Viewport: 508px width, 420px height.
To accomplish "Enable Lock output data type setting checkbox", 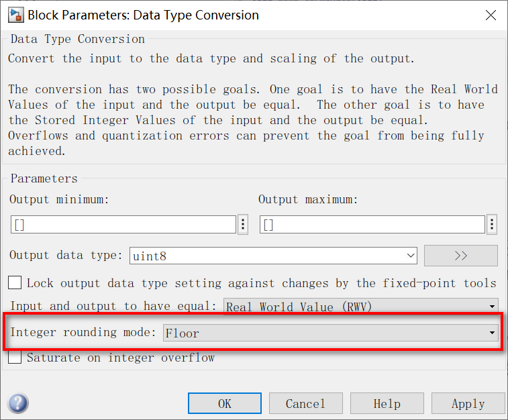I will click(x=15, y=282).
